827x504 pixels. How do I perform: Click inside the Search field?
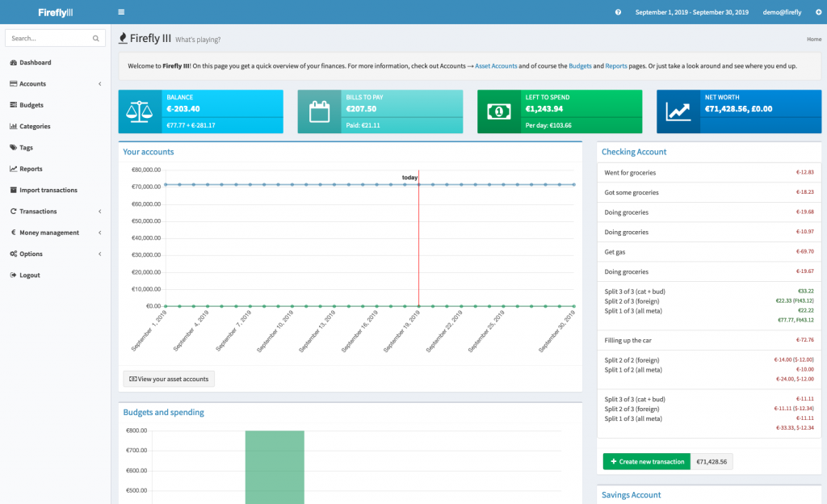(x=48, y=38)
